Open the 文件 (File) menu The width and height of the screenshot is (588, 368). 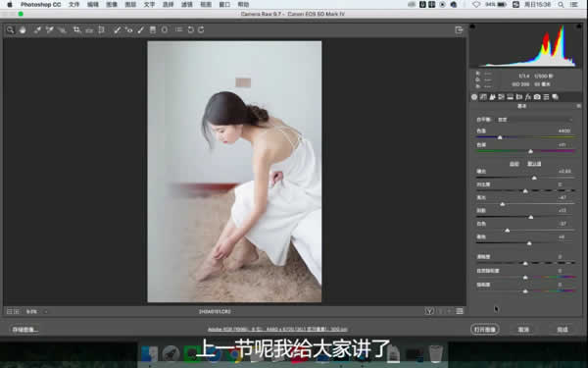73,5
